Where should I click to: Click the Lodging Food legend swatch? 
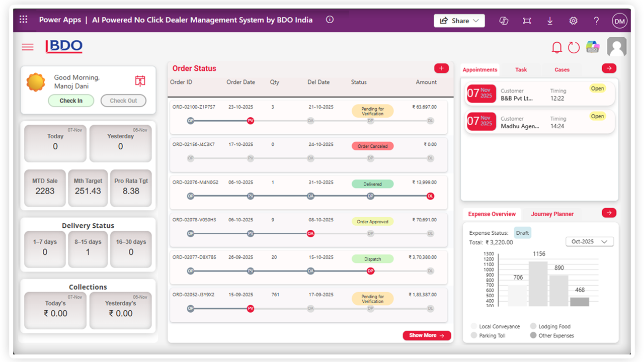coord(533,326)
